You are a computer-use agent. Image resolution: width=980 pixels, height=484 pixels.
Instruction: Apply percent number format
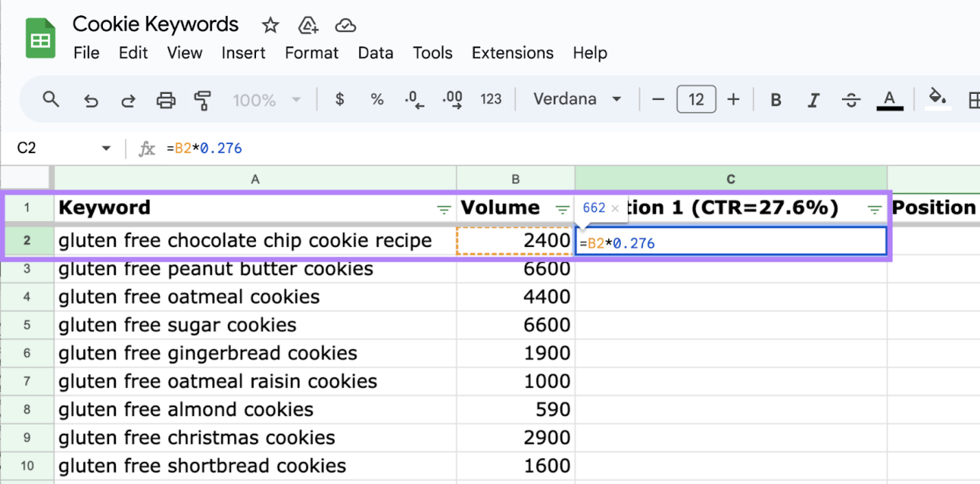coord(376,99)
